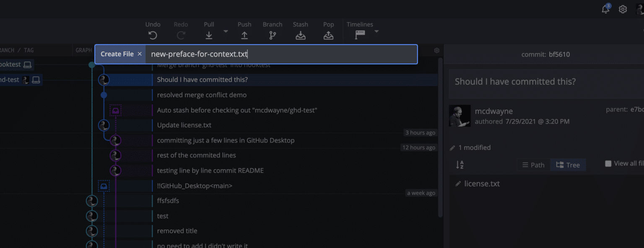This screenshot has height=248, width=644.
Task: Open graph column settings with the gear
Action: pos(436,50)
